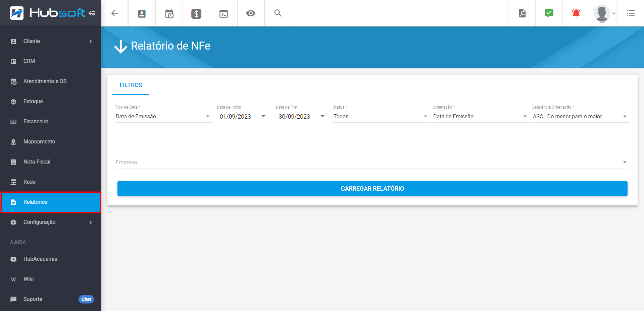Click the Estoque box icon
Viewport: 644px width, 311px height.
click(13, 102)
